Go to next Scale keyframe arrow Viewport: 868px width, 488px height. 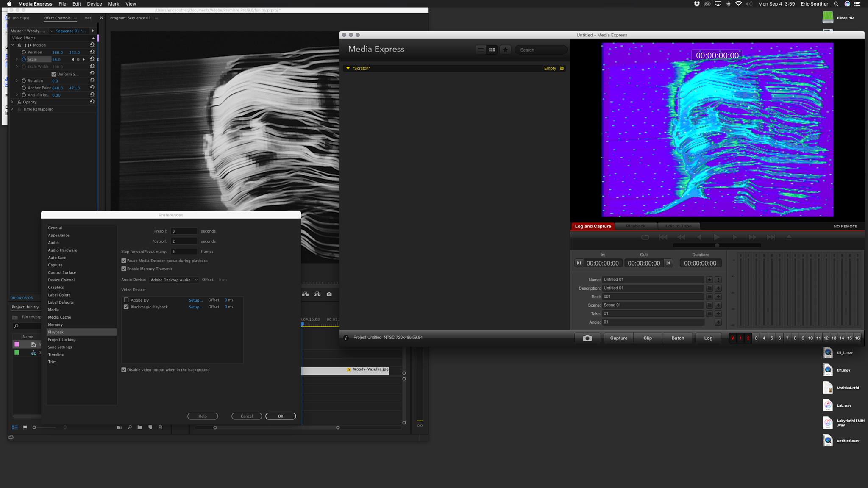[x=83, y=59]
